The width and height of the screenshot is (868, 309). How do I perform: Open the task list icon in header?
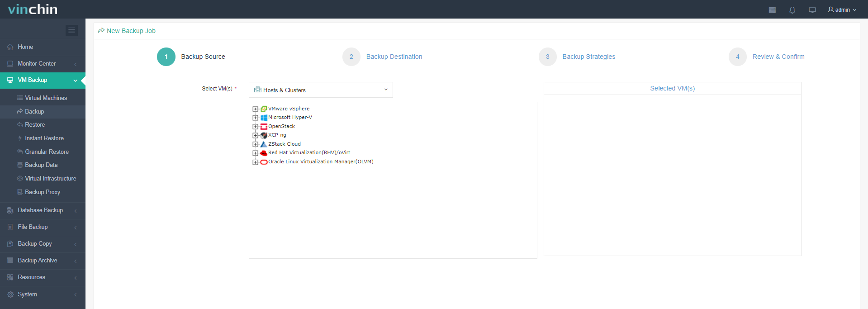tap(772, 10)
